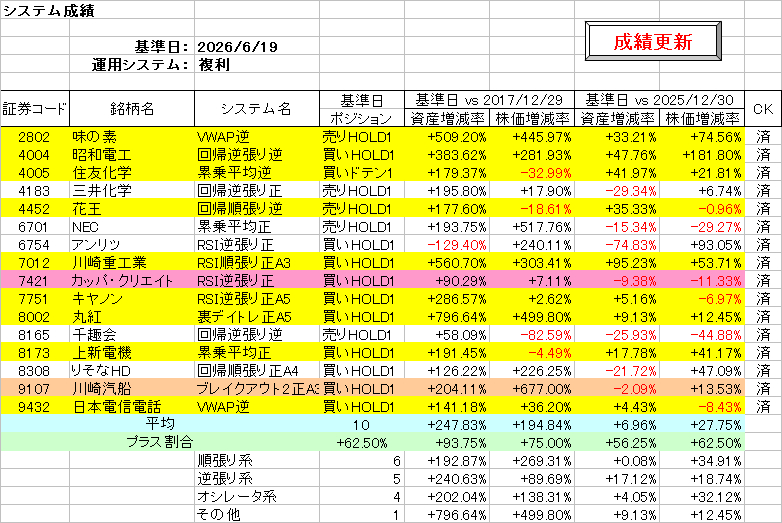The width and height of the screenshot is (782, 523).
Task: Select the red -129.40% value
Action: (447, 245)
